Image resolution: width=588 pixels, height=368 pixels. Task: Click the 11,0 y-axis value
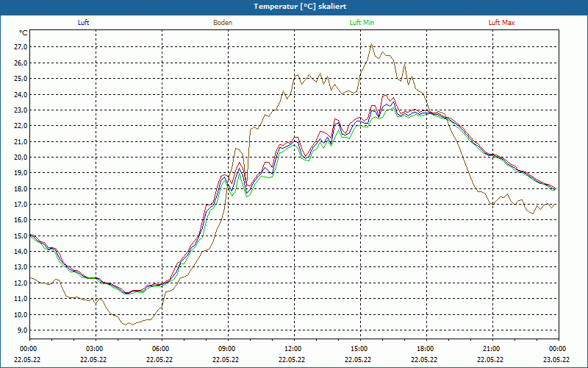(x=21, y=299)
